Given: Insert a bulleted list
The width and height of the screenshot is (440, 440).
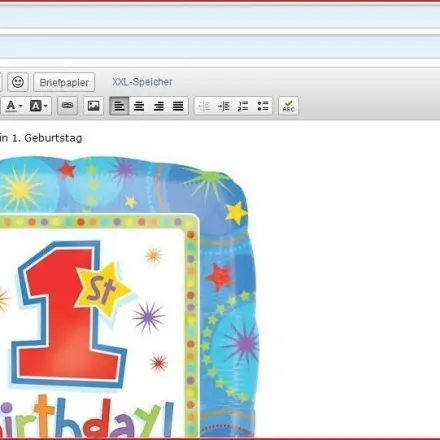Looking at the screenshot, I should tap(263, 106).
